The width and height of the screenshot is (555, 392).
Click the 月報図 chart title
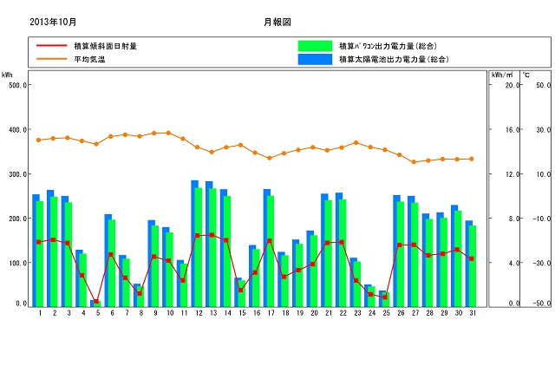click(277, 22)
